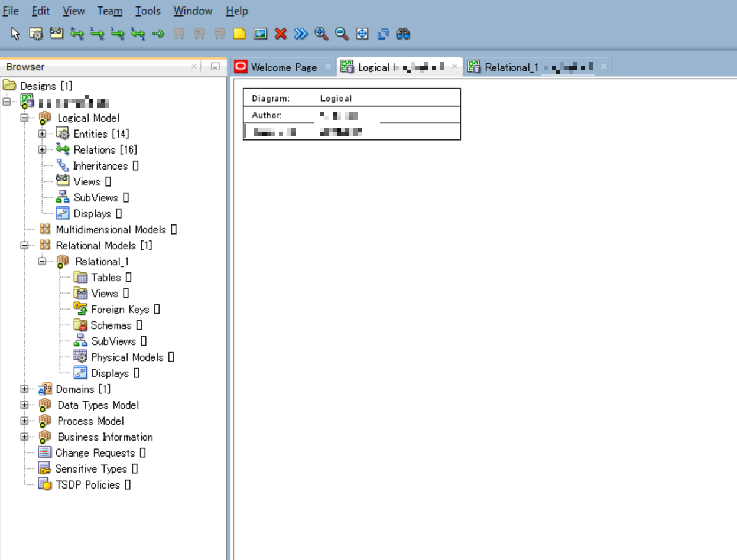This screenshot has height=560, width=737.
Task: Close the Logical diagram tab
Action: click(x=454, y=67)
